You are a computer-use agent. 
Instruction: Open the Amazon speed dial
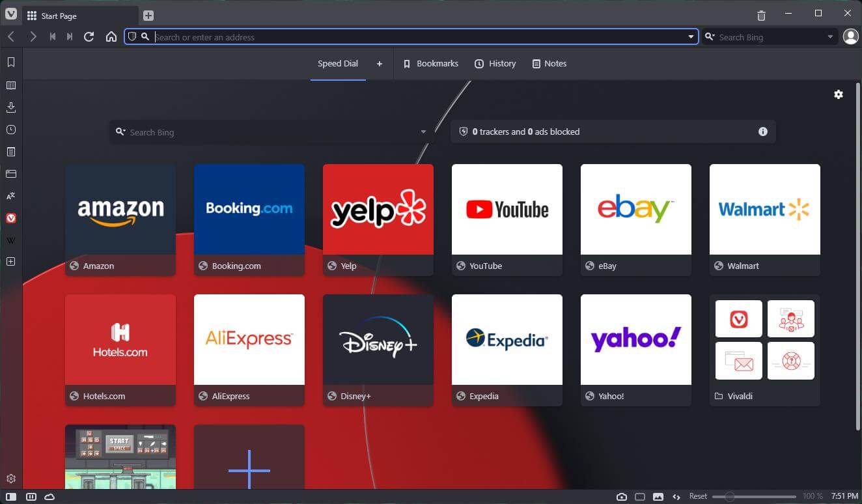pos(120,220)
